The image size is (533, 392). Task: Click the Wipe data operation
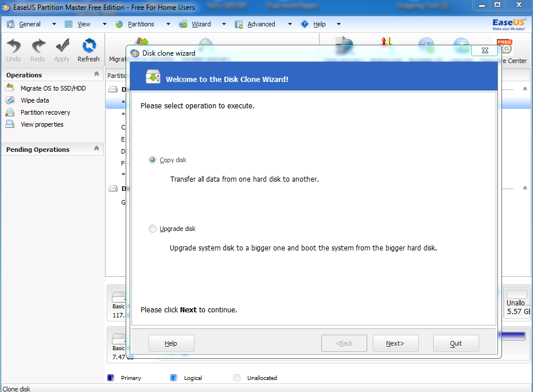tap(34, 100)
